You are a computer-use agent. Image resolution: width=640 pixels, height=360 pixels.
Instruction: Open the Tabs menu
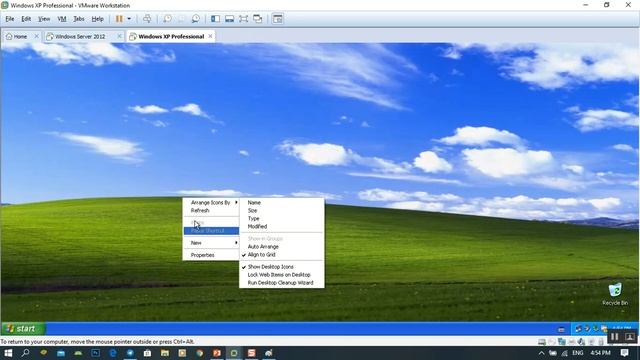click(79, 19)
